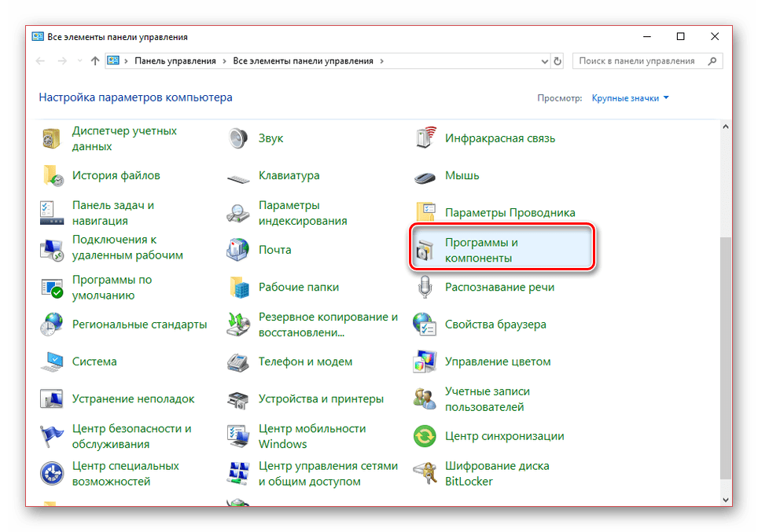Image resolution: width=758 pixels, height=532 pixels.
Task: Open the Ease of Access Center icon
Action: tap(52, 474)
